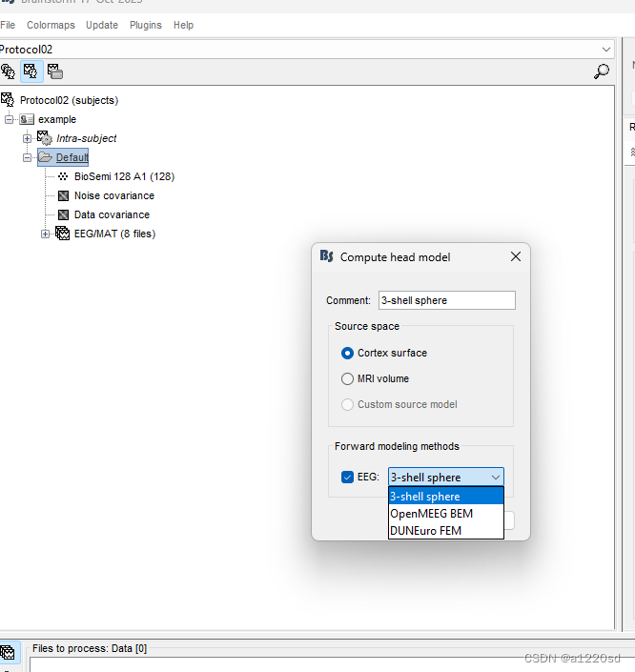
Task: Click the Protocol02 (subjects) root node icon
Action: (x=8, y=100)
